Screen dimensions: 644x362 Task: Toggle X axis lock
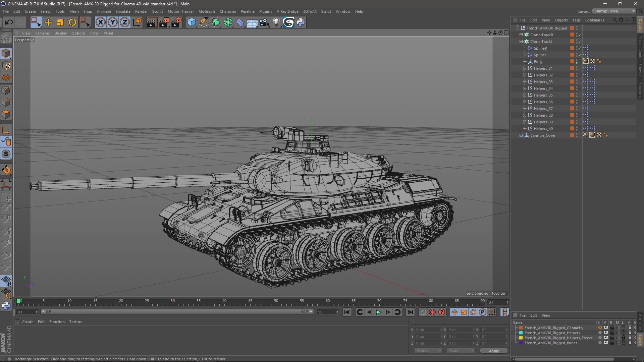coord(100,22)
